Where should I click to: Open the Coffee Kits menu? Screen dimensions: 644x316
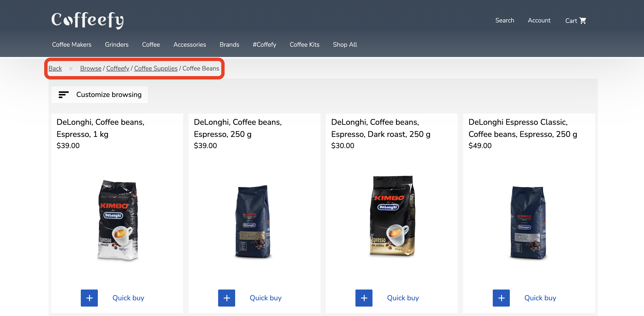(x=304, y=44)
